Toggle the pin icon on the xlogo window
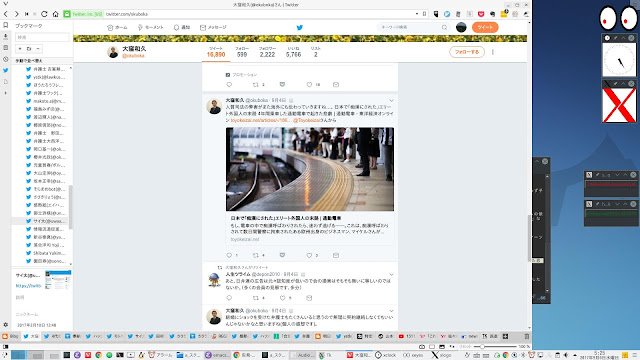Image resolution: width=640 pixels, height=360 pixels. [x=616, y=84]
